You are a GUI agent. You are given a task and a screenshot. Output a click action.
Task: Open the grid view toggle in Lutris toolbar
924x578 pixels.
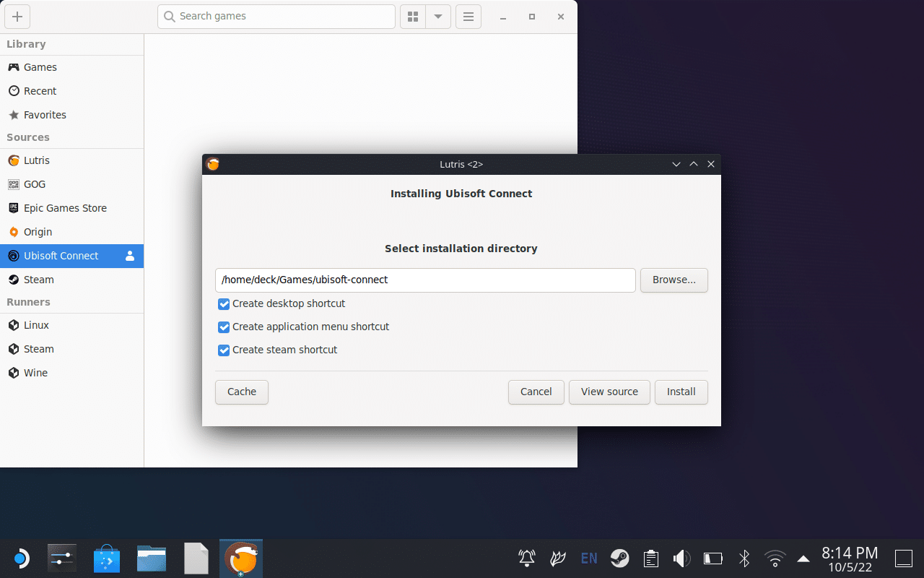[x=413, y=17]
